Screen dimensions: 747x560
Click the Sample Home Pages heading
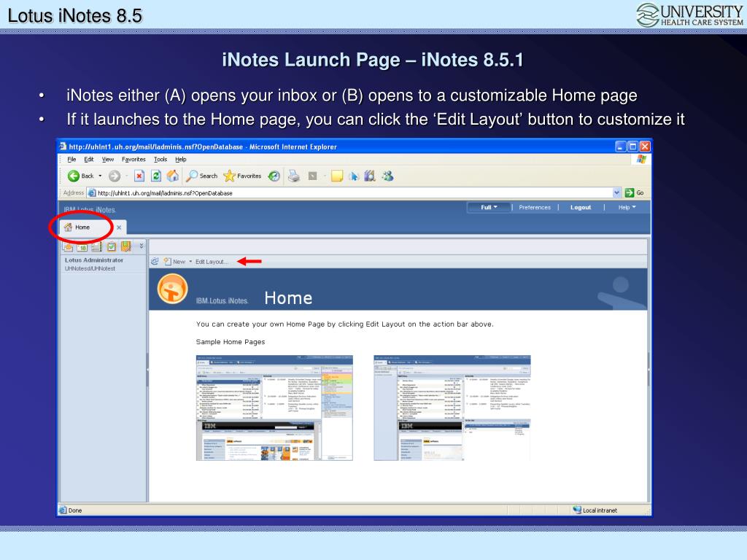click(x=230, y=342)
